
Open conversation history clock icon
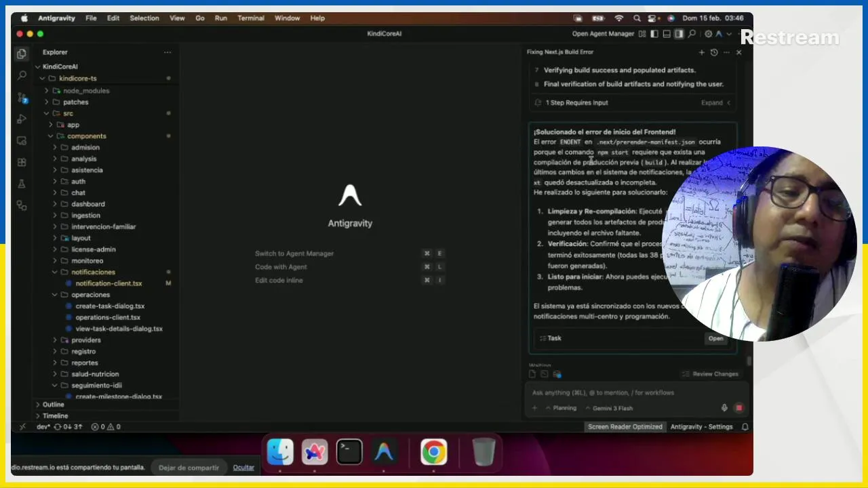click(714, 52)
